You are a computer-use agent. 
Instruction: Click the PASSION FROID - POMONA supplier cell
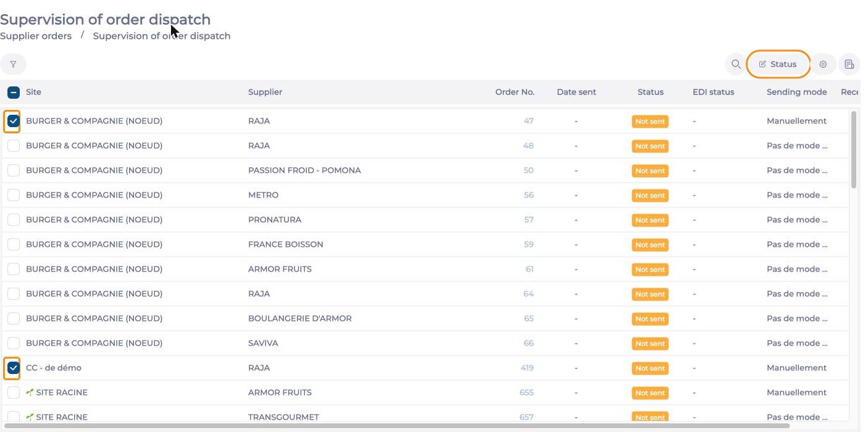304,170
